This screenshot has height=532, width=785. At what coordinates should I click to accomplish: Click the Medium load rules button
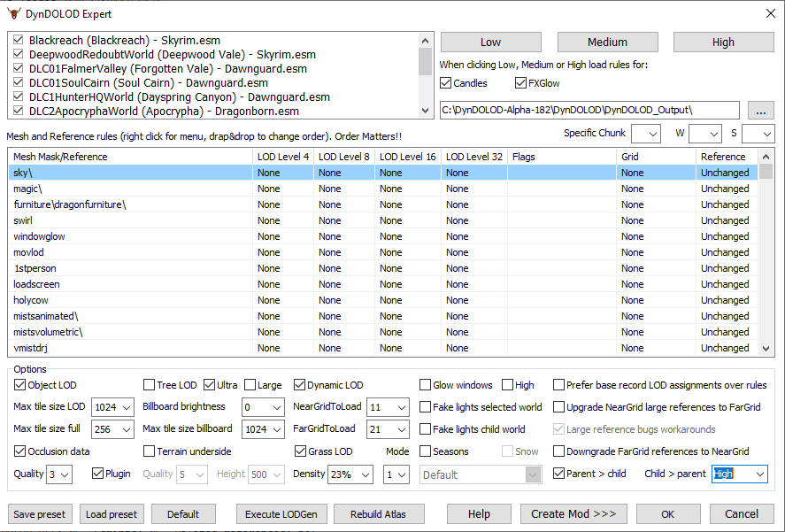607,42
